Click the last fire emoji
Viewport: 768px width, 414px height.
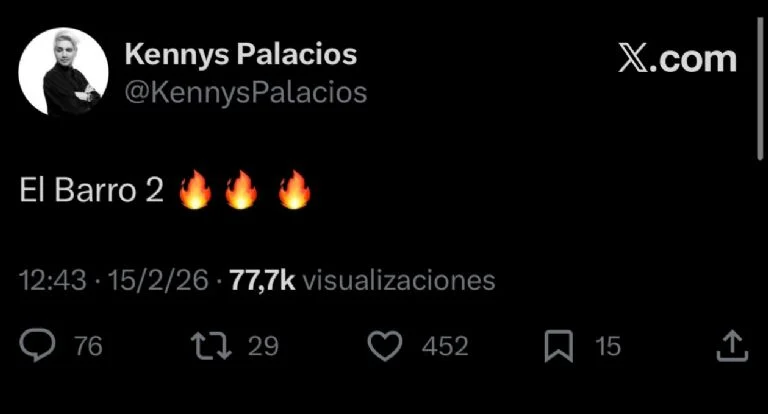click(x=294, y=190)
